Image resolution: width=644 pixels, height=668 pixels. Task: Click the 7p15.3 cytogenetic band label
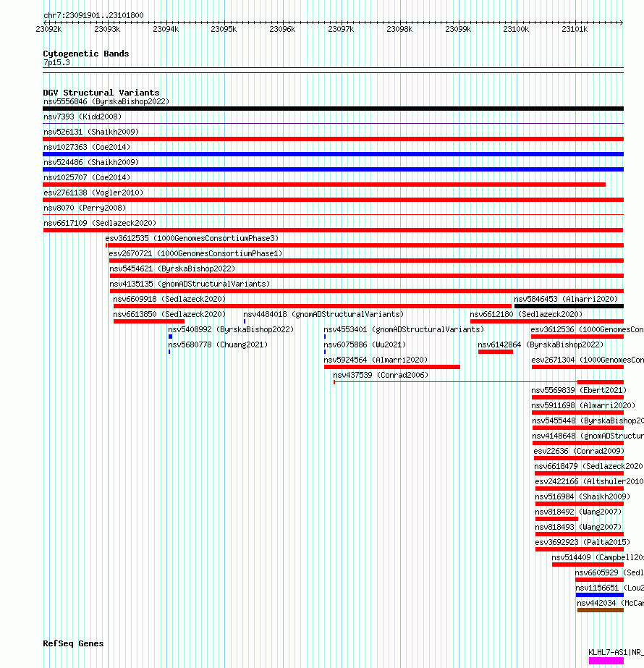pos(56,63)
